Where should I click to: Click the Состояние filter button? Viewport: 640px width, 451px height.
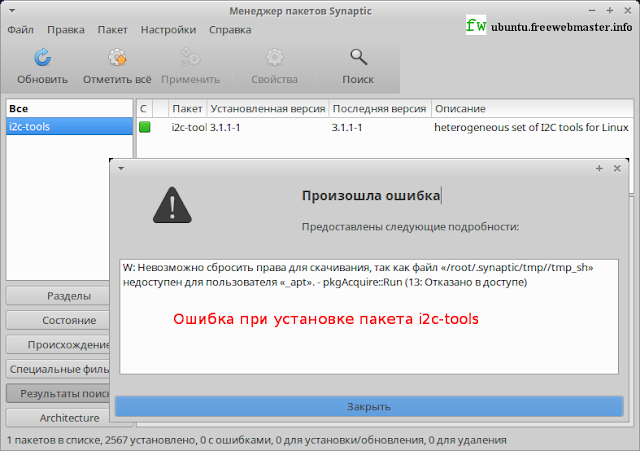point(58,320)
